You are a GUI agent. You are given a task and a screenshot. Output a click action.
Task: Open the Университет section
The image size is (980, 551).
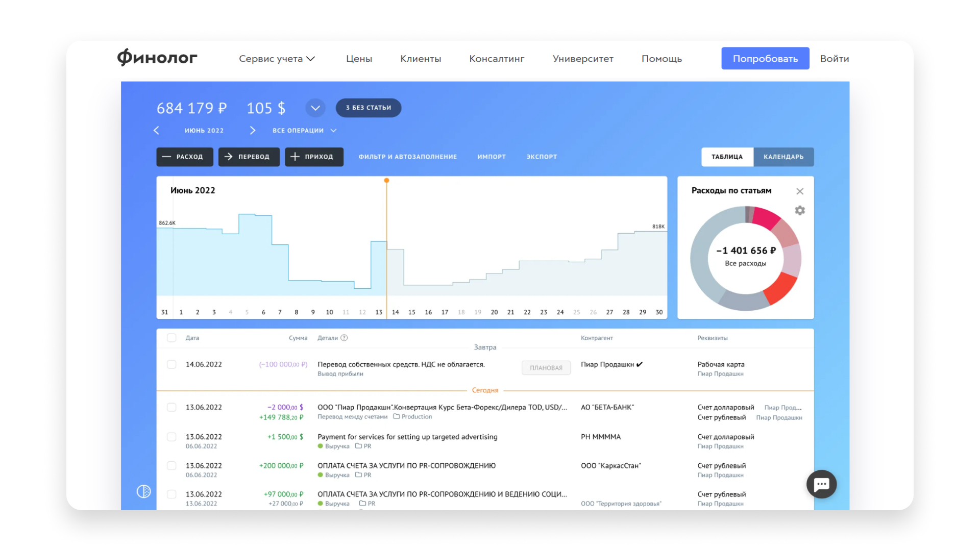pos(583,59)
